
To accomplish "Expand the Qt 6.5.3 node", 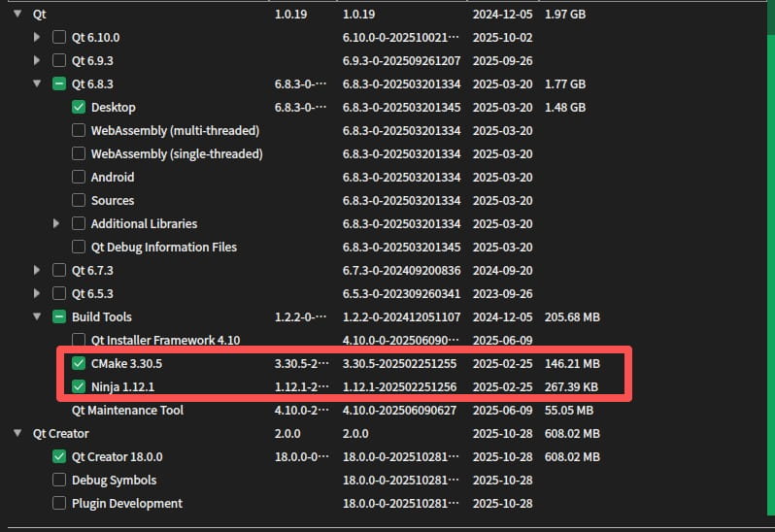I will [37, 293].
